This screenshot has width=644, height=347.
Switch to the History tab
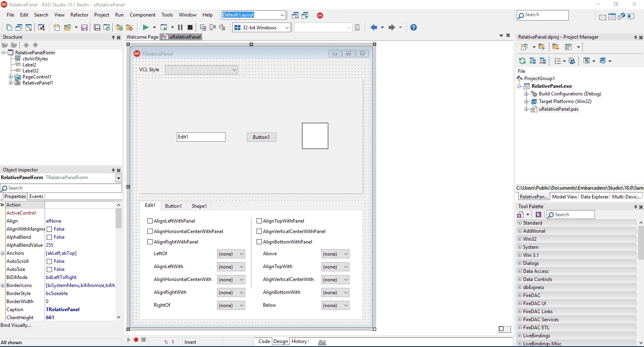pyautogui.click(x=299, y=341)
